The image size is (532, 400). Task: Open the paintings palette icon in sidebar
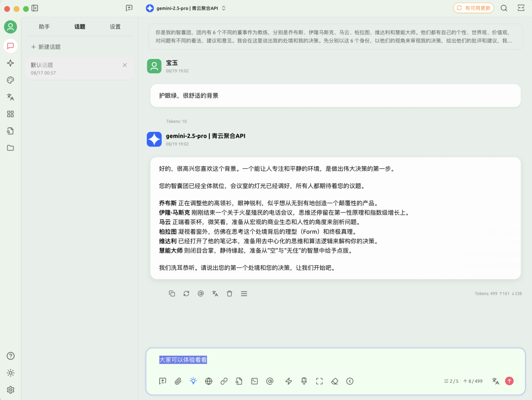click(10, 80)
